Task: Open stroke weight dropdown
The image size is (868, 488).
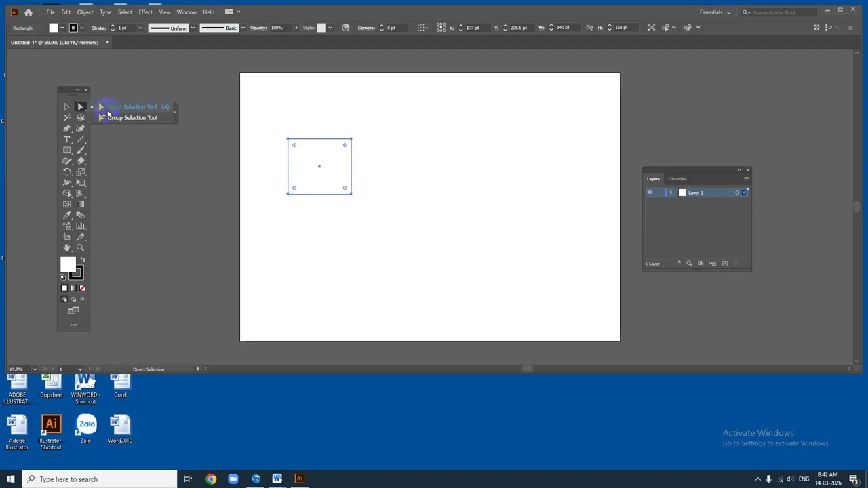Action: click(140, 28)
